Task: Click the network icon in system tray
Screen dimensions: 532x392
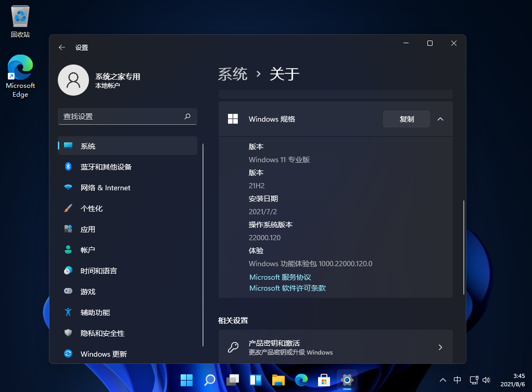Action: coord(473,380)
